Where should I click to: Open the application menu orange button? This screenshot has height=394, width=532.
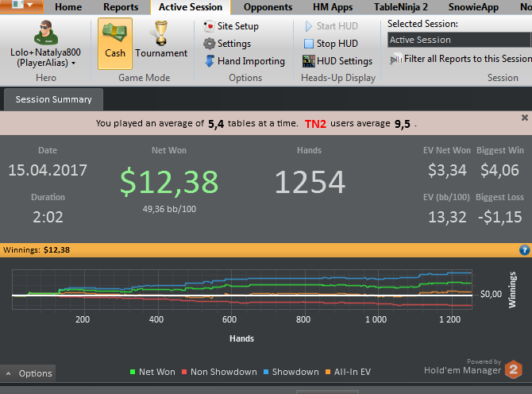click(x=21, y=6)
